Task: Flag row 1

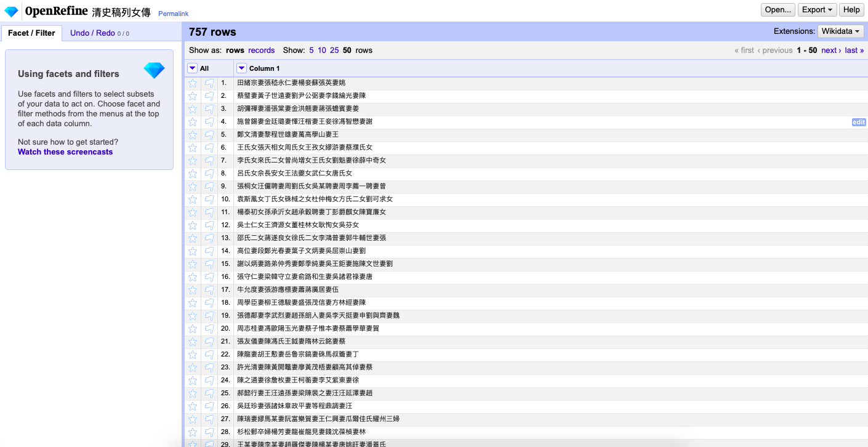Action: pos(209,83)
